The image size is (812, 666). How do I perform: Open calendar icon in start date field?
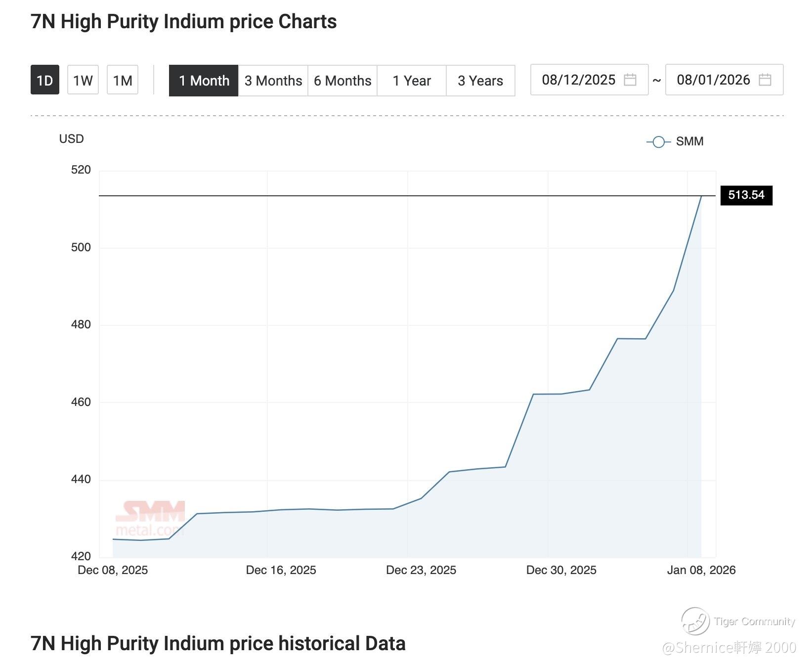630,80
